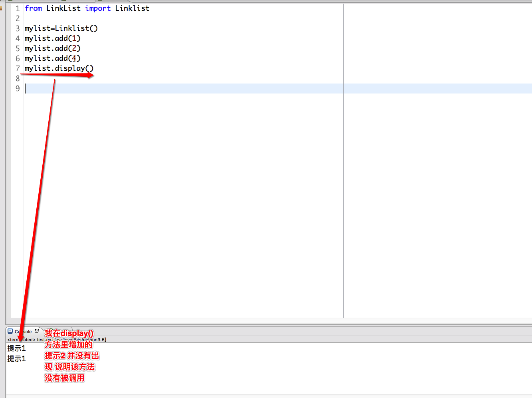The width and height of the screenshot is (532, 398).
Task: Click the 'import' keyword on line 1
Action: tap(98, 8)
